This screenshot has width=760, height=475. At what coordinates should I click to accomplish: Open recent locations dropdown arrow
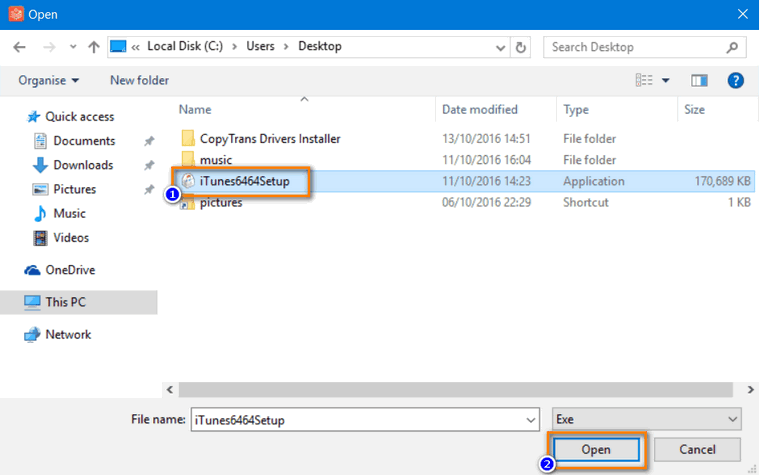pos(73,47)
